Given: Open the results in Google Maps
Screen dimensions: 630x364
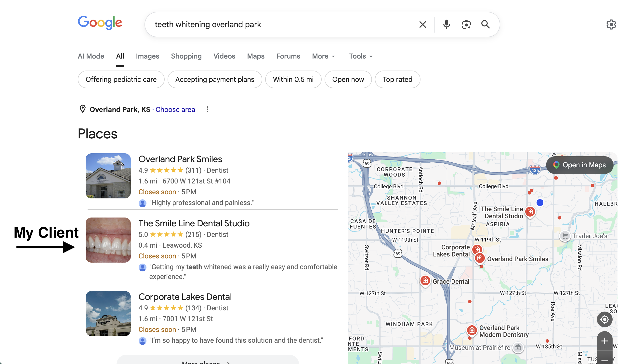Looking at the screenshot, I should pos(580,165).
